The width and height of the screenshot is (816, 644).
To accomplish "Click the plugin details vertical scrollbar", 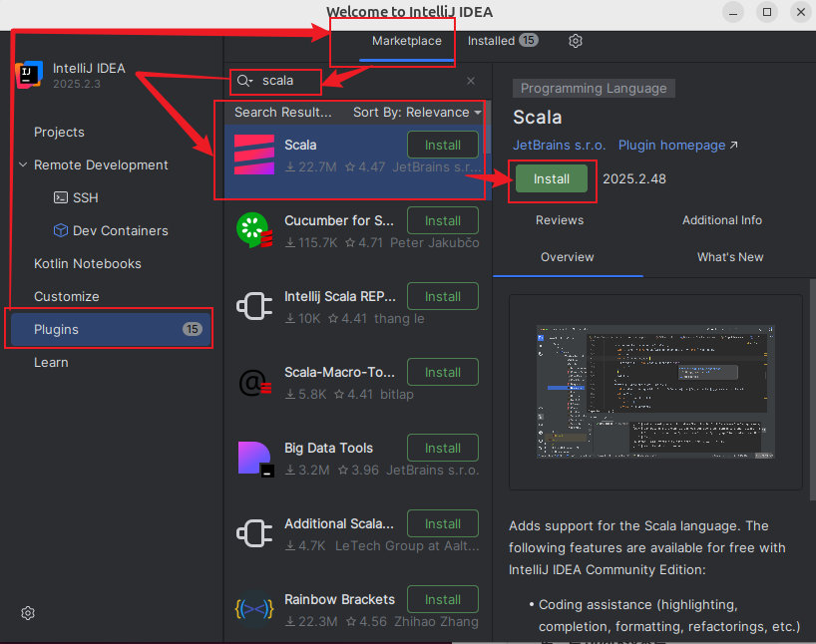I will pyautogui.click(x=812, y=389).
